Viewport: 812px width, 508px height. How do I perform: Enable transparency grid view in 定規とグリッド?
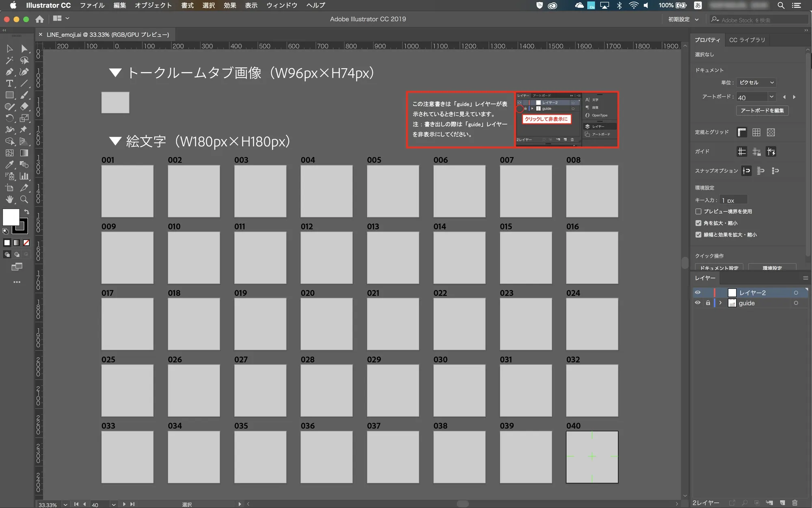771,132
